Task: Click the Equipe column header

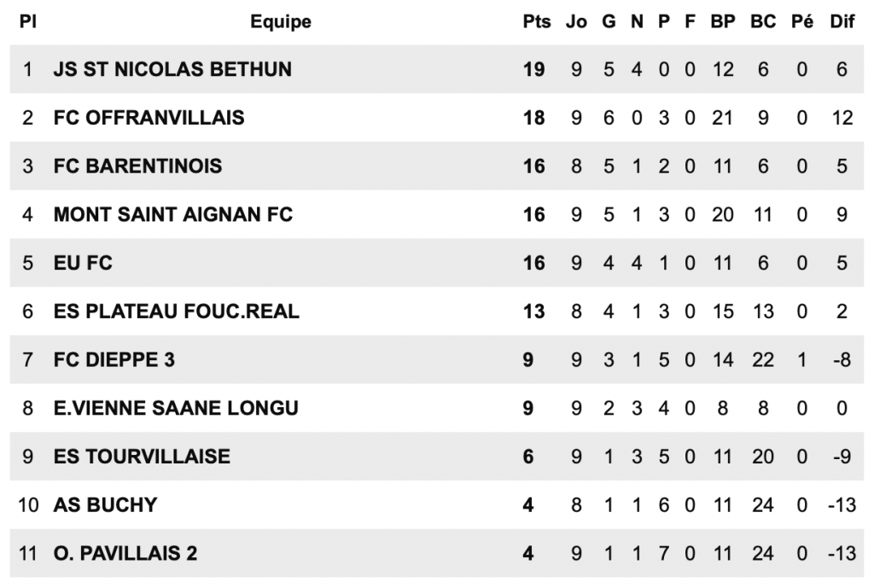Action: 281,22
